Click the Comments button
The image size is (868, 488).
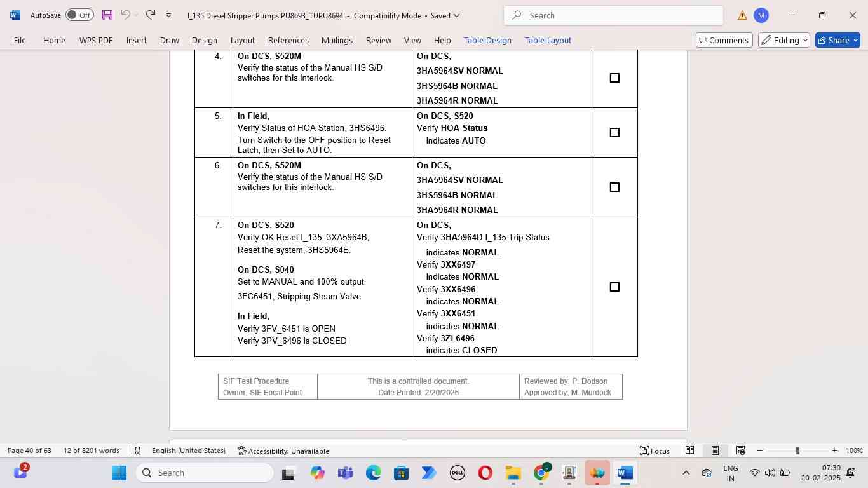pyautogui.click(x=724, y=40)
